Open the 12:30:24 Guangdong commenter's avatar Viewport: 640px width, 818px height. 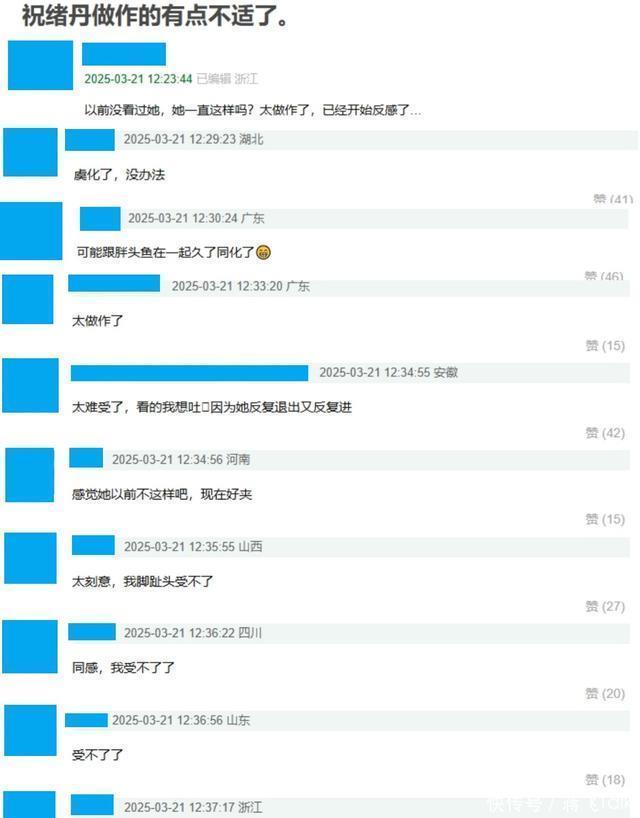tap(31, 231)
